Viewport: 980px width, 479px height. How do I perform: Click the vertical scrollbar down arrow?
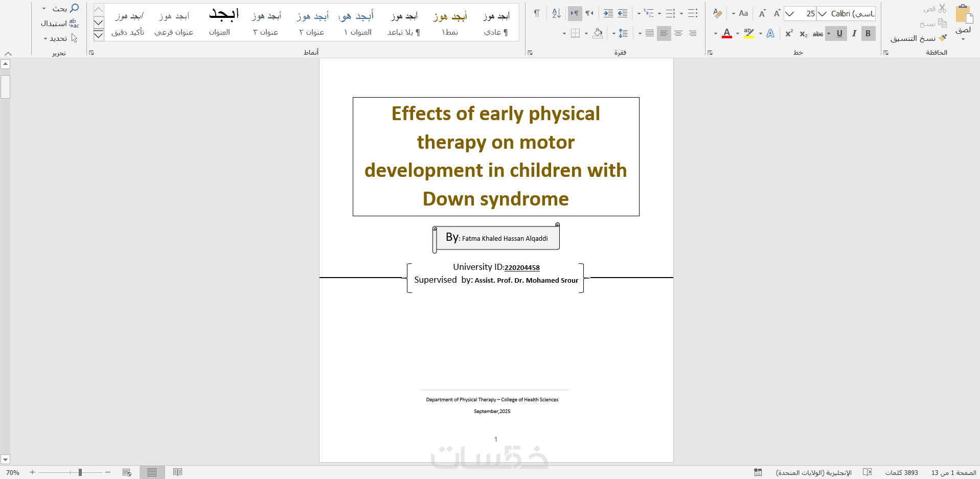point(5,459)
